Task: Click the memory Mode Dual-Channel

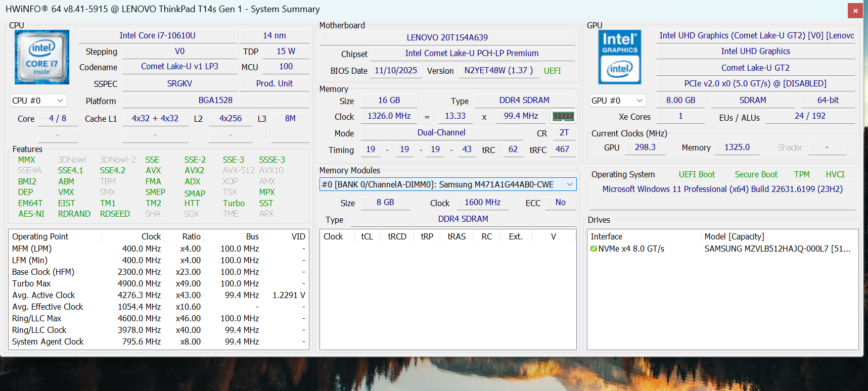Action: point(441,132)
